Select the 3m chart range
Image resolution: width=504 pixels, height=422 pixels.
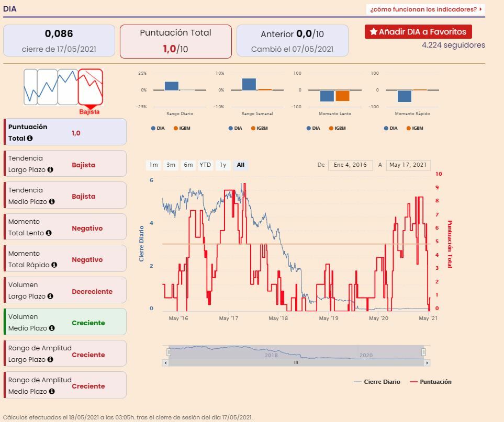point(171,165)
